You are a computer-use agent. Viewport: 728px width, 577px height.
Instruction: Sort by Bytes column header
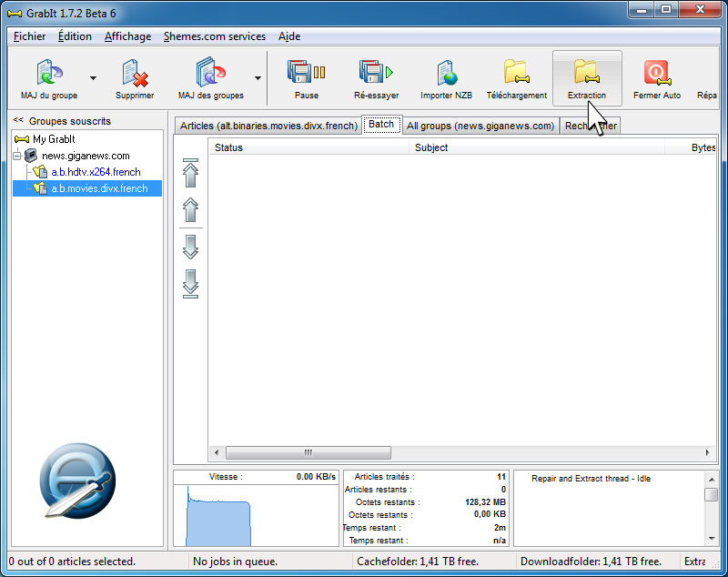coord(691,147)
